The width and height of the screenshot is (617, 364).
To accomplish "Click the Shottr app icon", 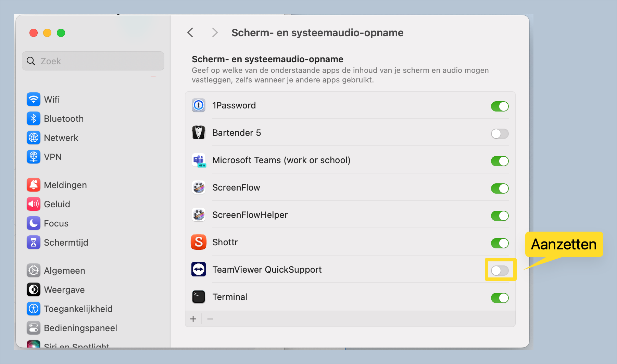I will pyautogui.click(x=199, y=242).
